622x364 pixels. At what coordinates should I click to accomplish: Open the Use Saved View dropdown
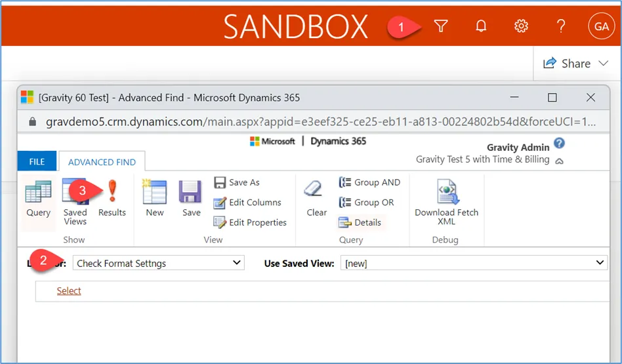coord(474,263)
